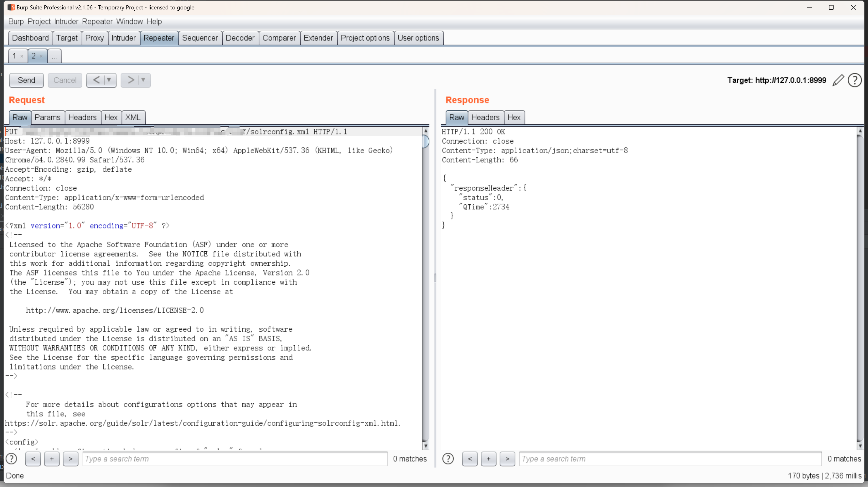Switch to the Headers request tab
This screenshot has width=868, height=487.
point(82,117)
